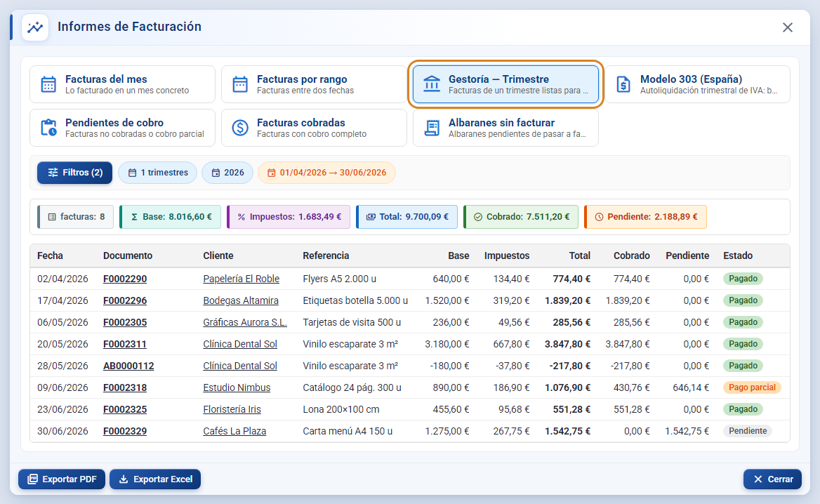Open the Facturas del mes report
The image size is (820, 504).
(122, 84)
